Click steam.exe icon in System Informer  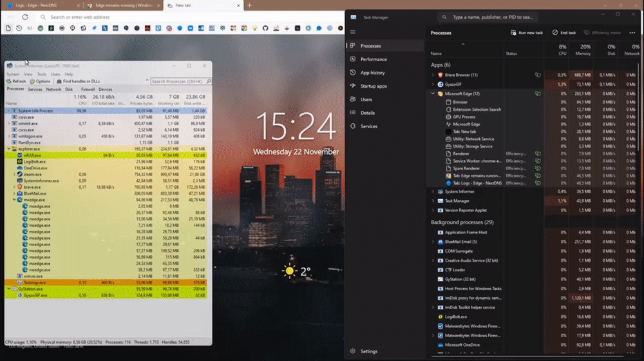click(x=20, y=174)
